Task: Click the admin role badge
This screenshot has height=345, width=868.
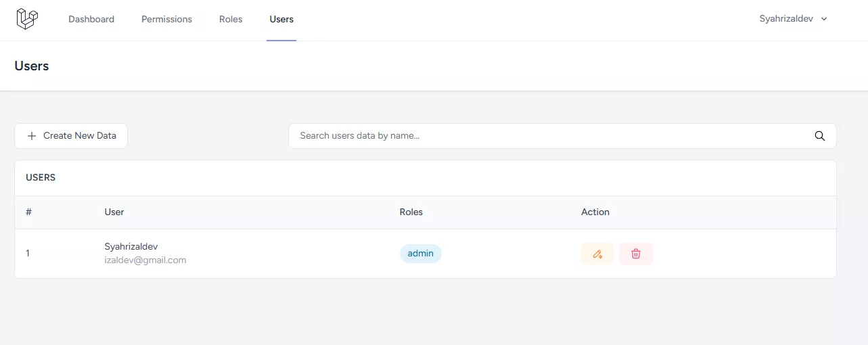Action: (420, 254)
